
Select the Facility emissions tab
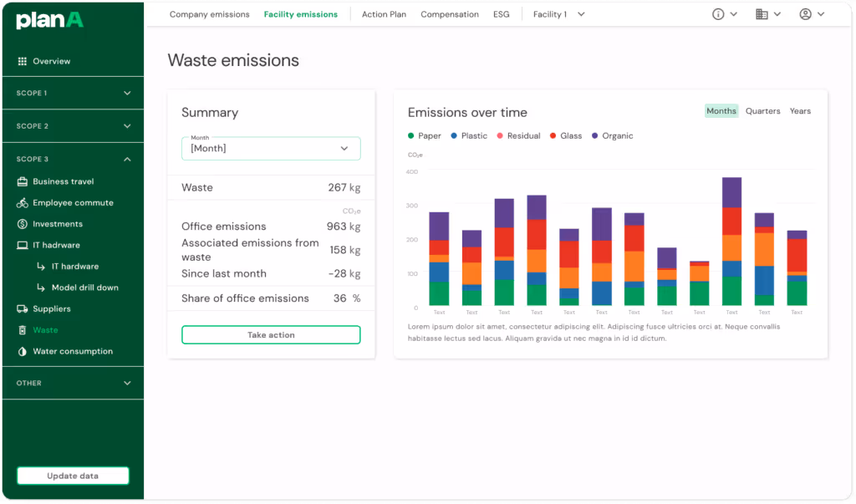tap(301, 14)
